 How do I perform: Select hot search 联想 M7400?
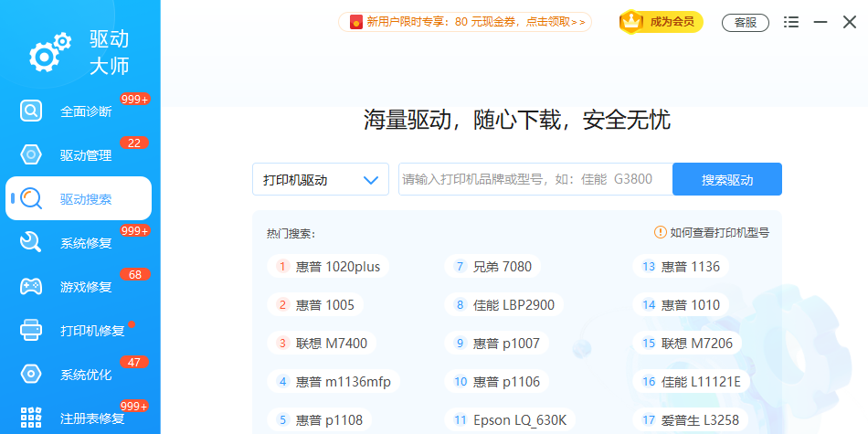tap(321, 343)
